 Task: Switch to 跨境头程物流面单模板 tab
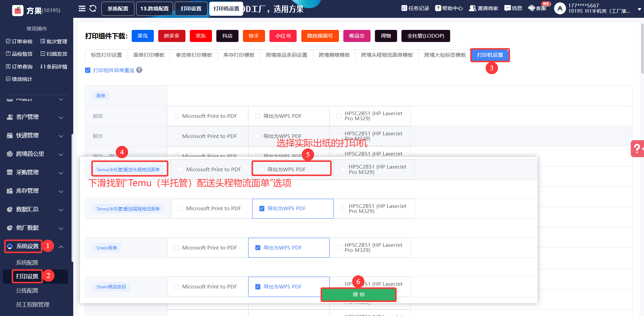pyautogui.click(x=387, y=55)
